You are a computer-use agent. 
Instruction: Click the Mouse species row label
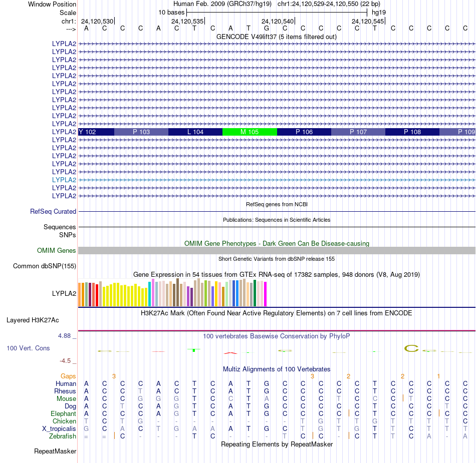click(x=66, y=399)
